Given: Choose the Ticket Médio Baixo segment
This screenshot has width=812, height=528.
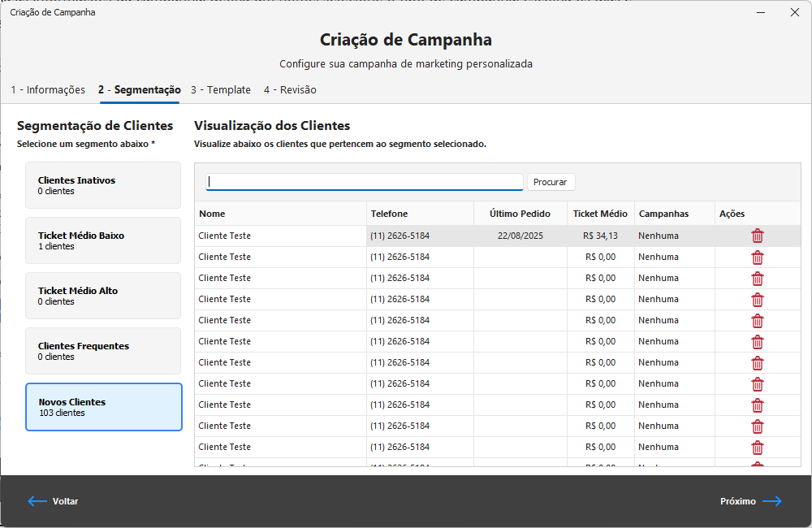Looking at the screenshot, I should pos(103,240).
